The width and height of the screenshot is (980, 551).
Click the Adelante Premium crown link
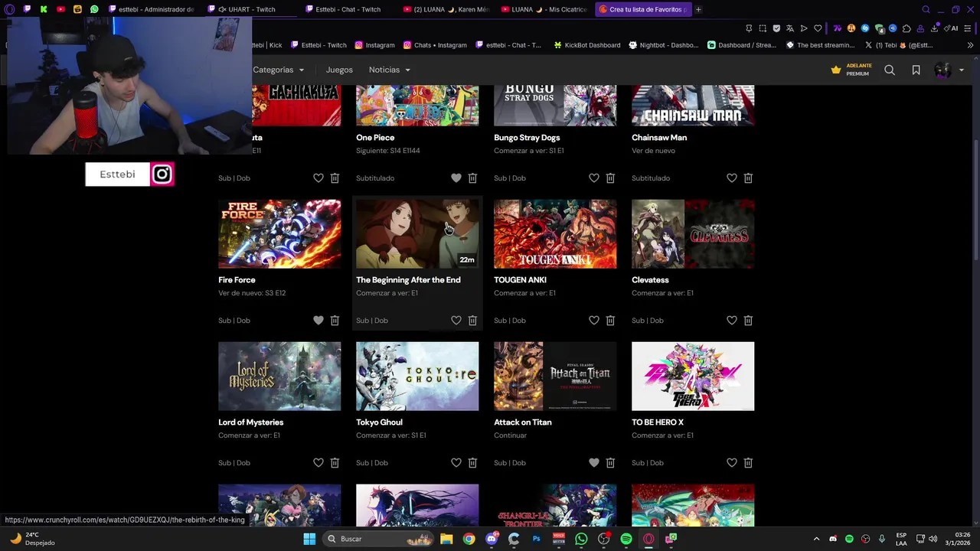click(x=851, y=70)
